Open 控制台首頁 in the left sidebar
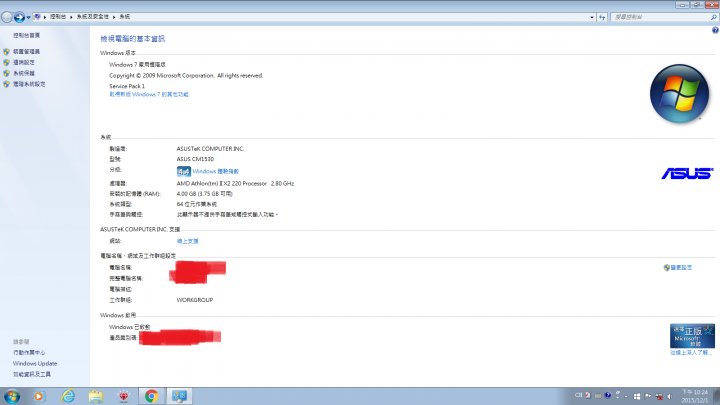 pos(27,35)
